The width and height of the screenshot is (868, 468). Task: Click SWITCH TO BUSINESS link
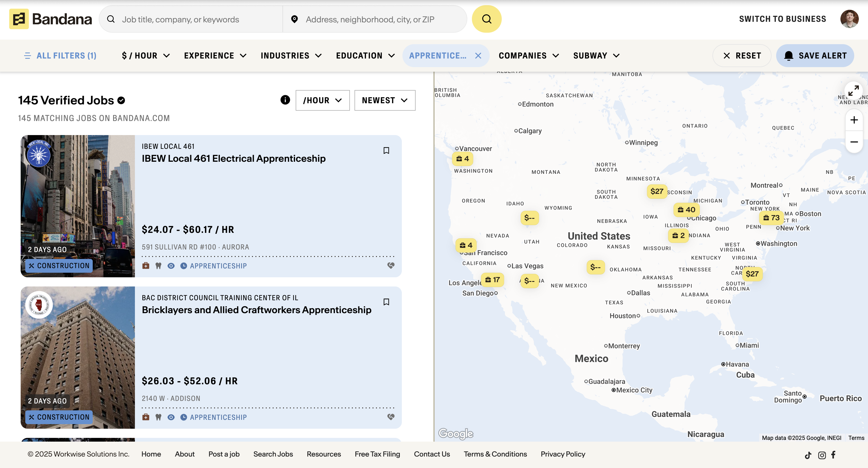(782, 19)
